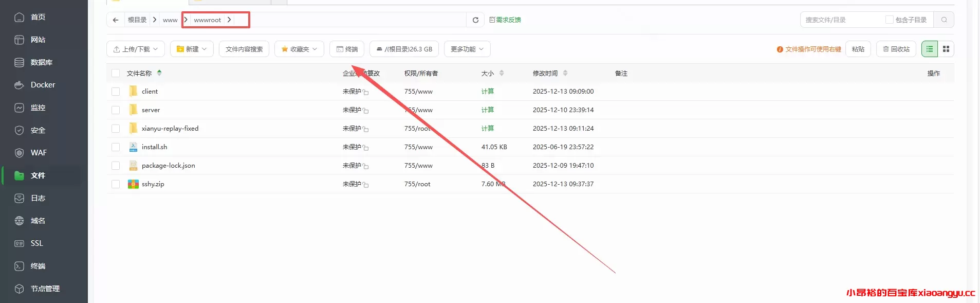Open the 更多功能 dropdown
Screen dimensions: 980x303
[467, 49]
